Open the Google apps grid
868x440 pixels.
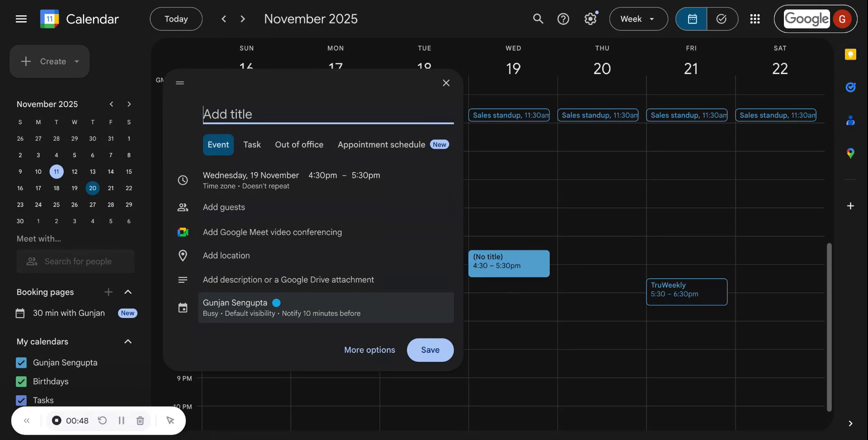755,19
